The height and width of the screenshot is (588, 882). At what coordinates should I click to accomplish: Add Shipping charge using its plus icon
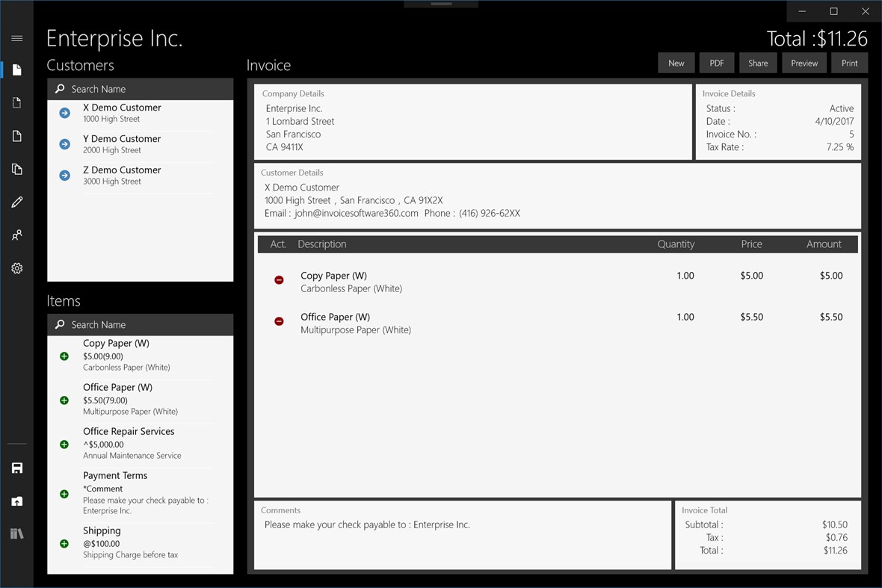[64, 543]
